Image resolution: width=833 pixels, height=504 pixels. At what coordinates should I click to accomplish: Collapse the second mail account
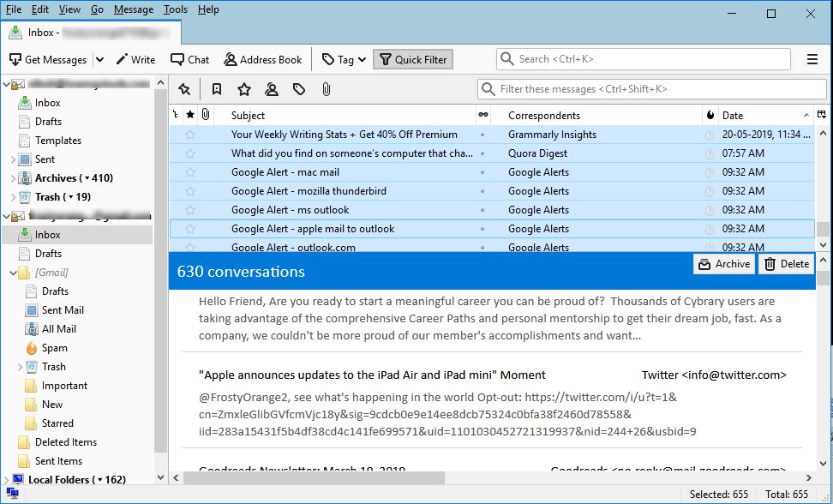point(6,216)
